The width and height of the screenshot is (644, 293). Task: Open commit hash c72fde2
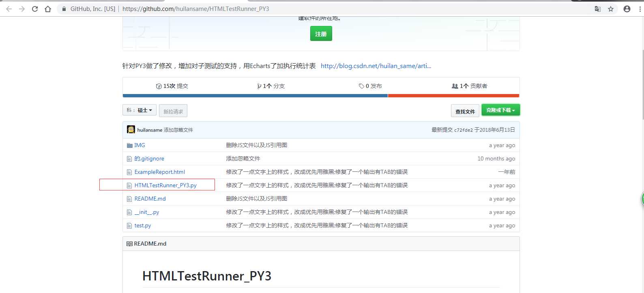[x=463, y=130]
